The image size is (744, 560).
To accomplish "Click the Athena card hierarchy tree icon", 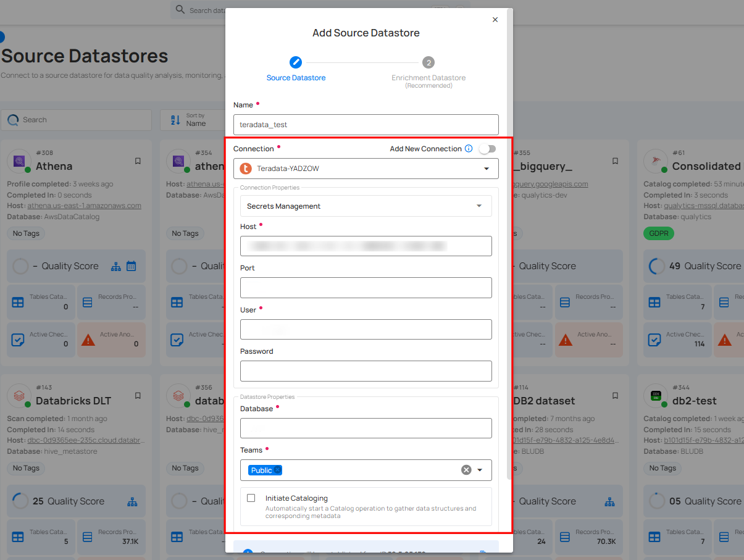I will pyautogui.click(x=115, y=266).
